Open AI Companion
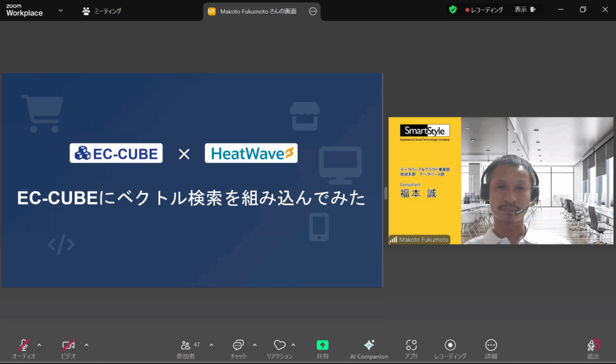Screen dimensions: 616x364 (369, 349)
